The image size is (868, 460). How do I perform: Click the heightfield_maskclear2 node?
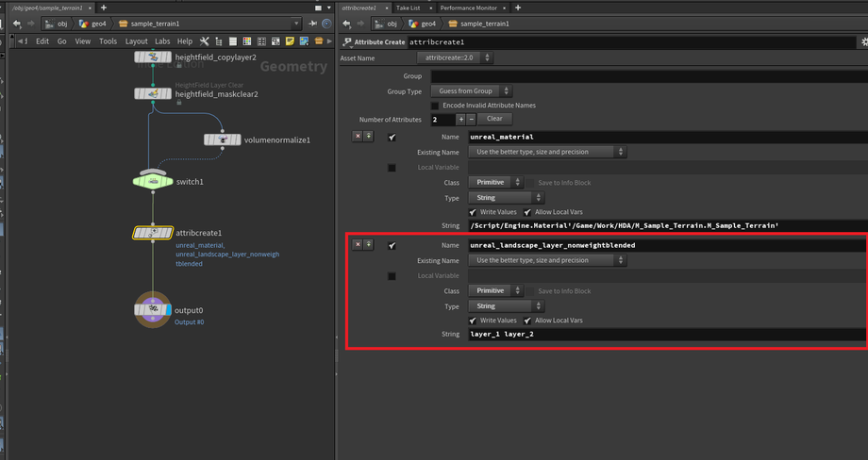point(153,94)
